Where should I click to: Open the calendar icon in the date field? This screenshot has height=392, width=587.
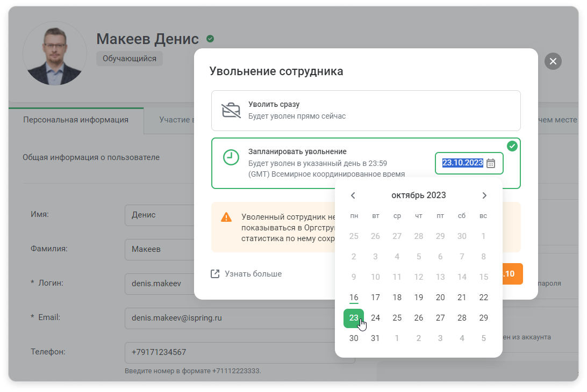[490, 163]
